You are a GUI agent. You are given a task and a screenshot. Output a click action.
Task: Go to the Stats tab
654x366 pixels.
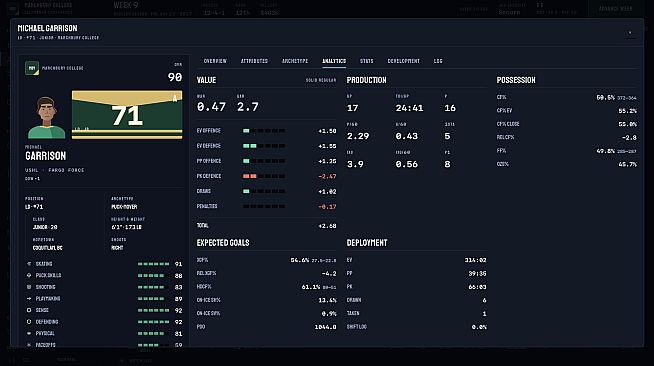(x=367, y=61)
